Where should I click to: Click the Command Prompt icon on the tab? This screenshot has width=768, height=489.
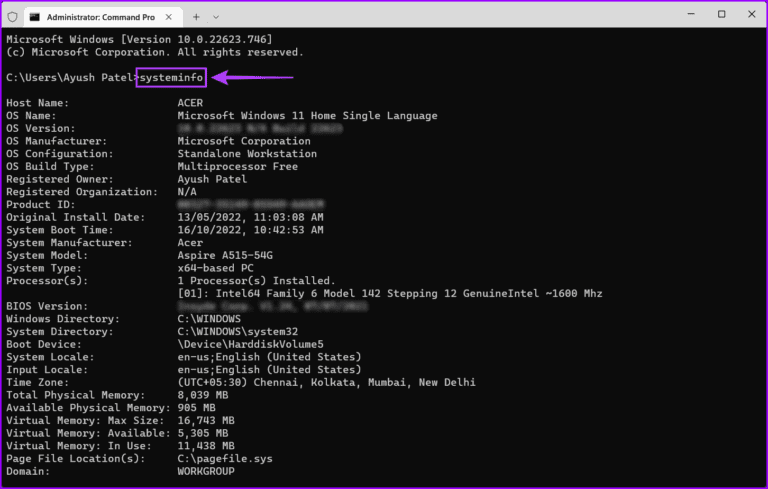34,17
